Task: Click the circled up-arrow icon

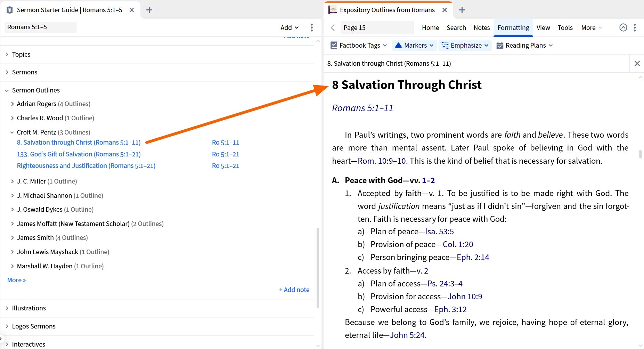Action: coord(623,28)
